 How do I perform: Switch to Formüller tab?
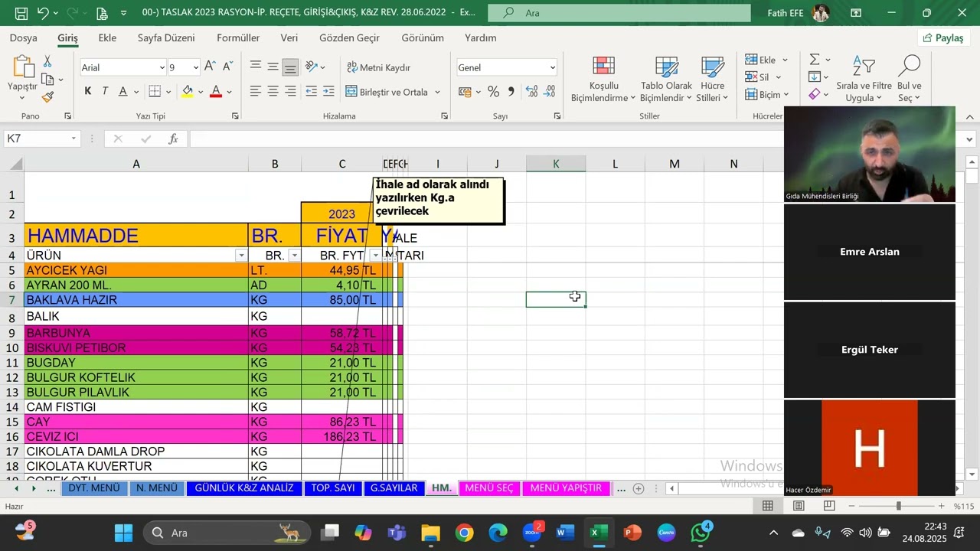pyautogui.click(x=238, y=37)
